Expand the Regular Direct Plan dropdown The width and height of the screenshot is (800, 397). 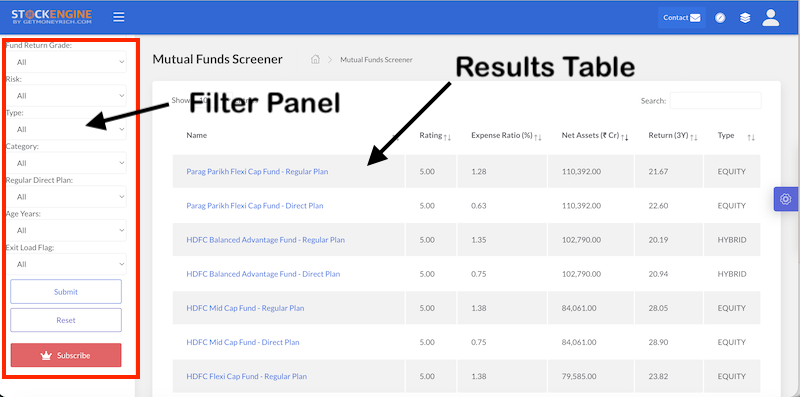[66, 196]
